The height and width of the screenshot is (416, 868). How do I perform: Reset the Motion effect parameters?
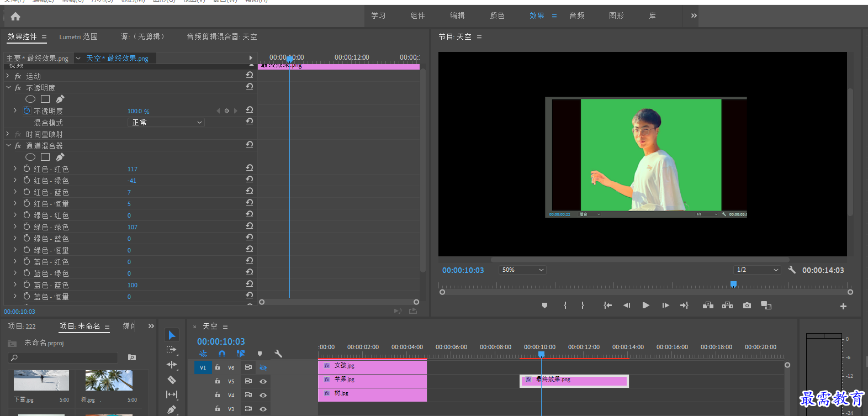tap(250, 75)
